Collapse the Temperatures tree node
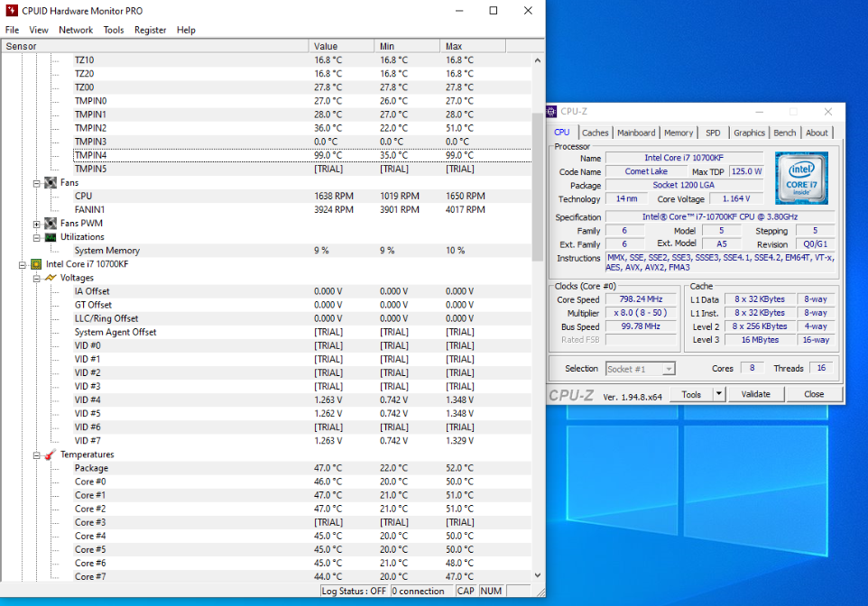Viewport: 868px width, 606px height. 36,455
